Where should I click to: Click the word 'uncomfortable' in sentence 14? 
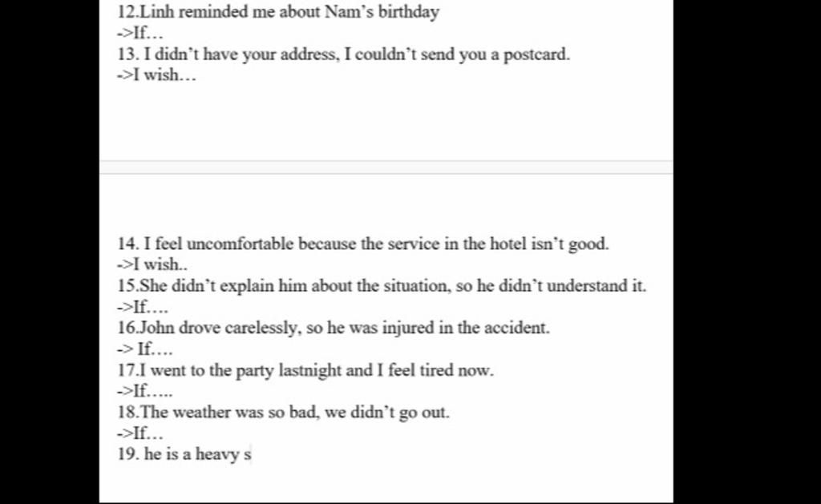click(240, 244)
